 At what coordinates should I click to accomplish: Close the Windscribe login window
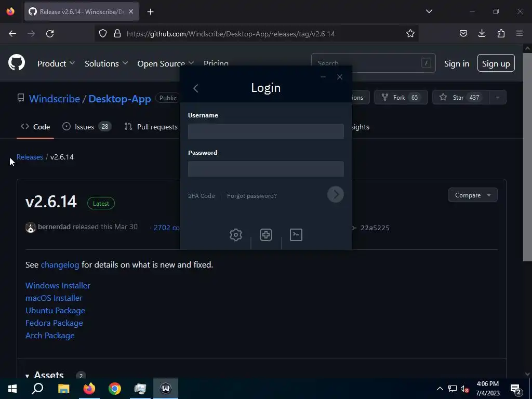pyautogui.click(x=340, y=77)
